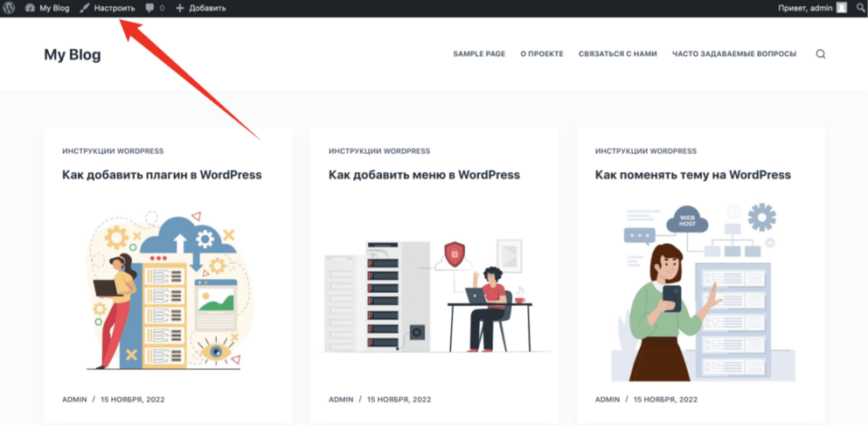This screenshot has height=425, width=868.
Task: Click category label above меню post
Action: 379,151
